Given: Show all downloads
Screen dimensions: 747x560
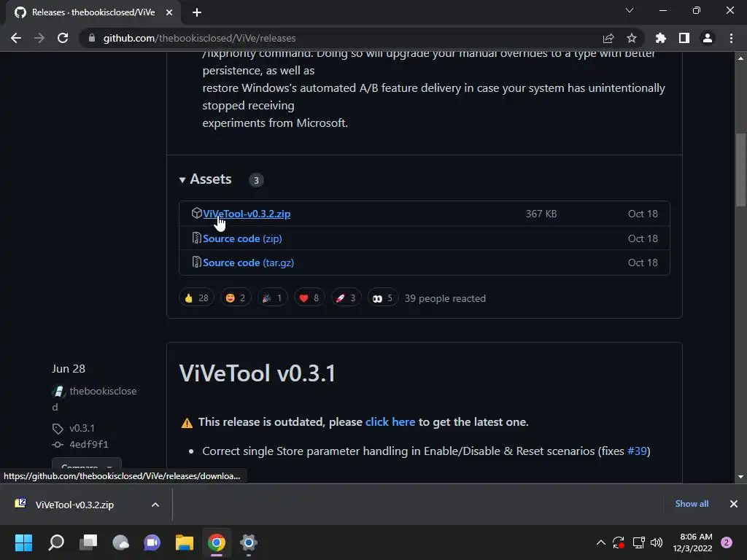Looking at the screenshot, I should pos(692,504).
